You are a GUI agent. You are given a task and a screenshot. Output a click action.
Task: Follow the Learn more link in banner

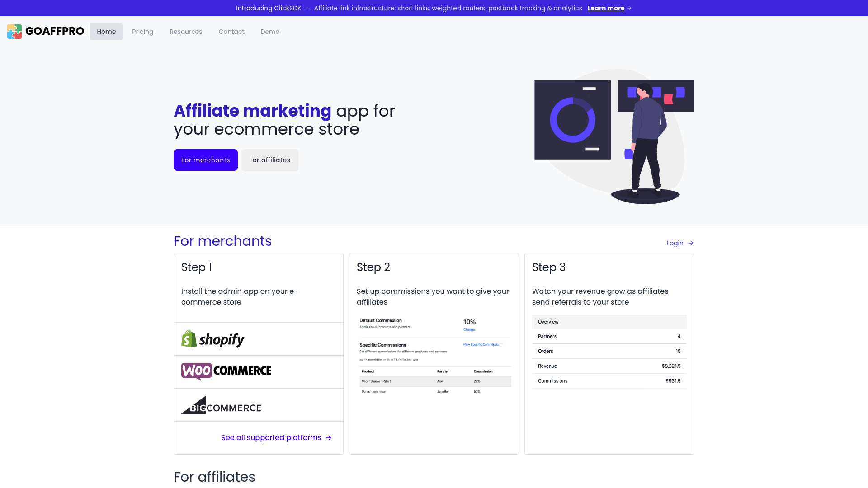click(606, 8)
